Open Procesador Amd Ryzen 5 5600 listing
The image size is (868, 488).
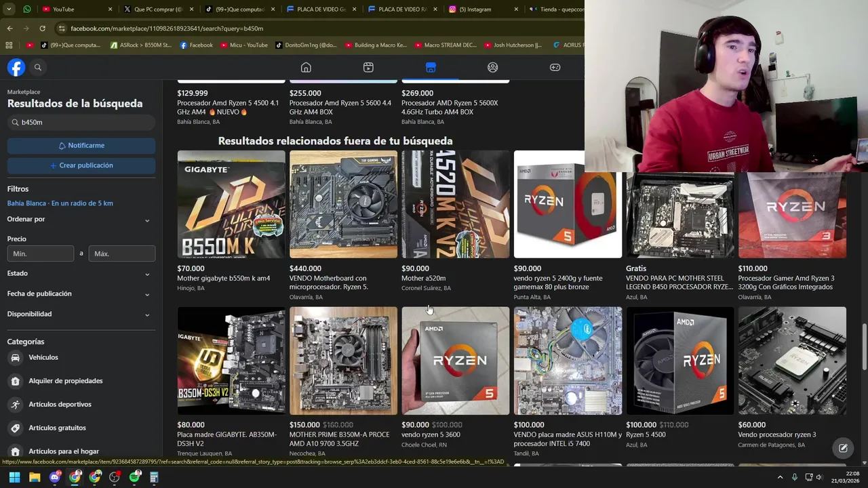tap(343, 107)
